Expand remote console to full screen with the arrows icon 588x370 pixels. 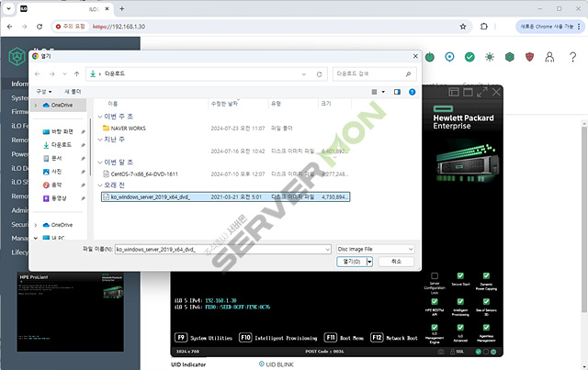point(481,92)
